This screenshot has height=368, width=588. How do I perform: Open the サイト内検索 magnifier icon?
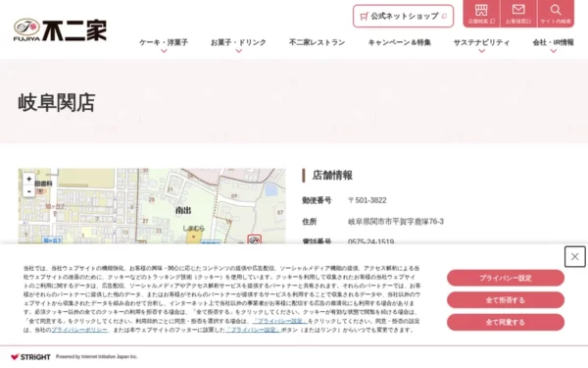pos(556,14)
